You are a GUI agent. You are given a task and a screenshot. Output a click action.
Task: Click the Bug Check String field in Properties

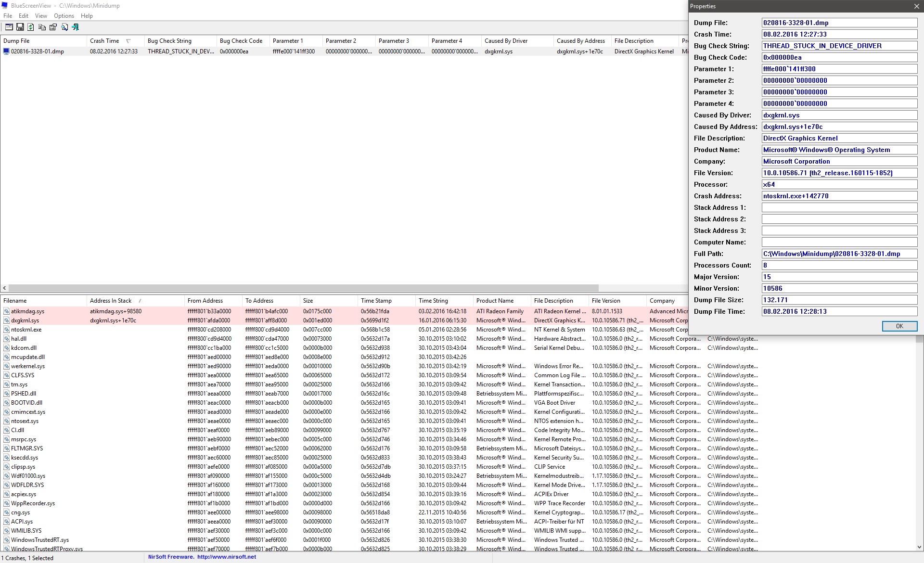click(x=839, y=46)
